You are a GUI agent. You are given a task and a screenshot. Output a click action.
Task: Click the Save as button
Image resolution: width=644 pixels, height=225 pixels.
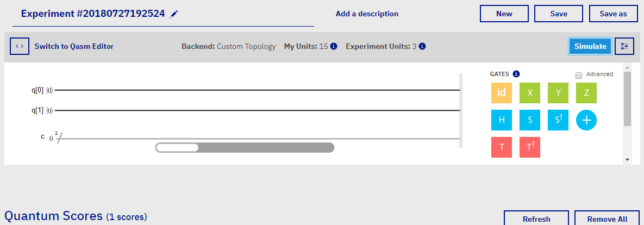613,14
